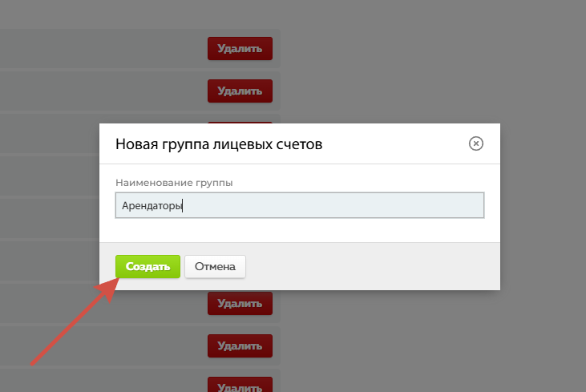The height and width of the screenshot is (392, 586).
Task: Click empty space right of Арендаторы text
Action: coord(337,206)
